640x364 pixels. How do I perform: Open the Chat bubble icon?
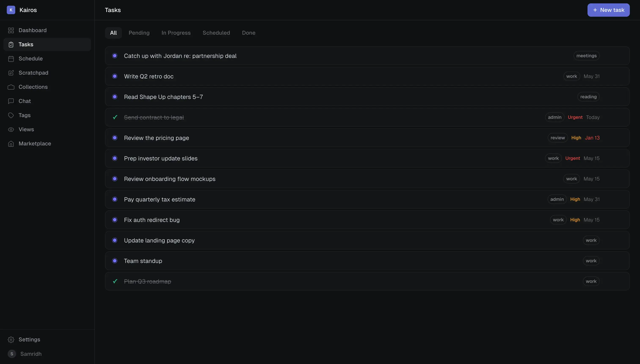click(x=11, y=101)
